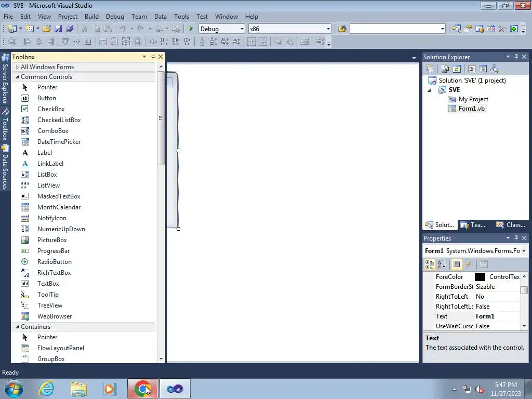Open Windows Explorer folder on taskbar
This screenshot has height=399, width=532.
point(78,389)
